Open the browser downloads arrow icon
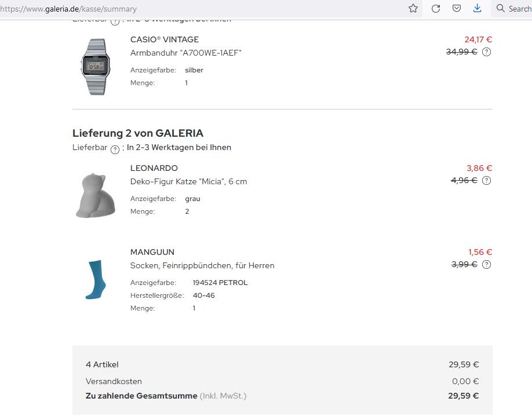Image resolution: width=532 pixels, height=420 pixels. point(477,9)
